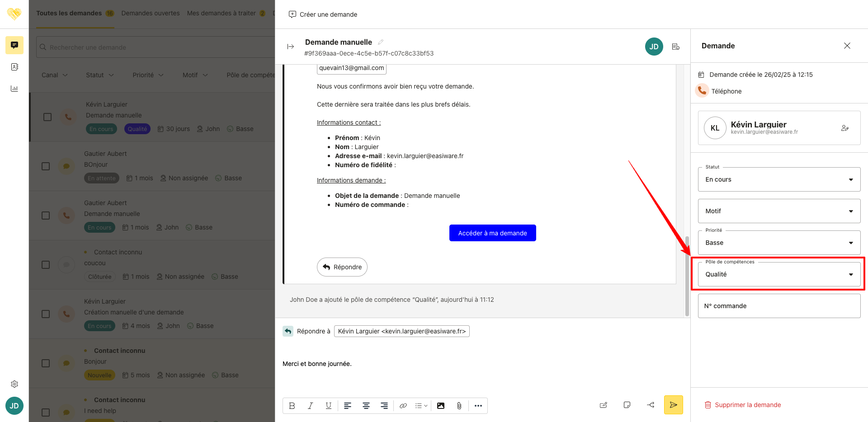Viewport: 868px width, 422px height.
Task: Attach a file with paperclip icon
Action: (x=459, y=406)
